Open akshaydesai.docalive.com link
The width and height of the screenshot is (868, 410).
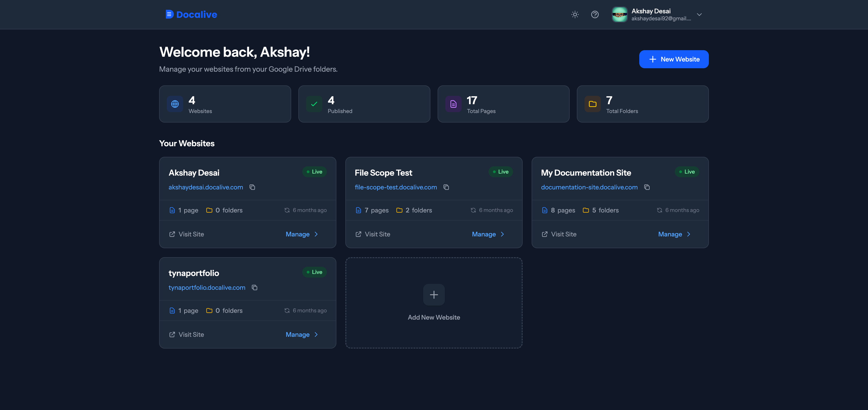[x=205, y=187]
